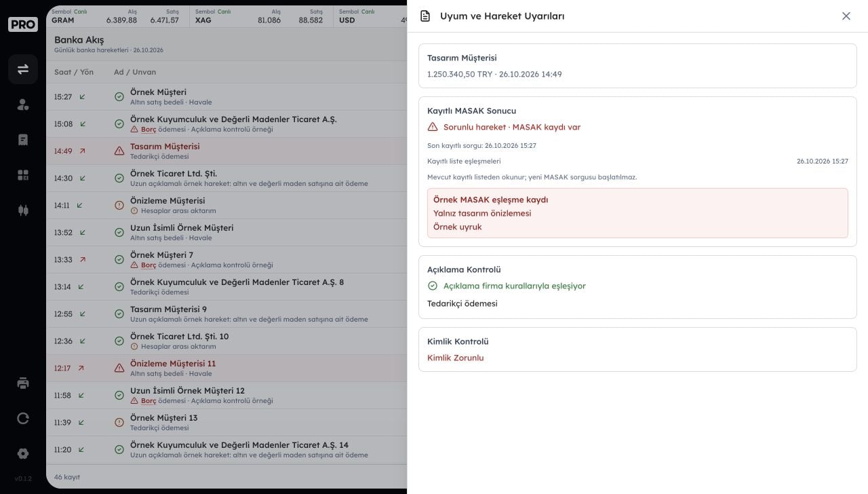
Task: Open the Örnek MASAK eşleşme kaydı box
Action: 637,213
